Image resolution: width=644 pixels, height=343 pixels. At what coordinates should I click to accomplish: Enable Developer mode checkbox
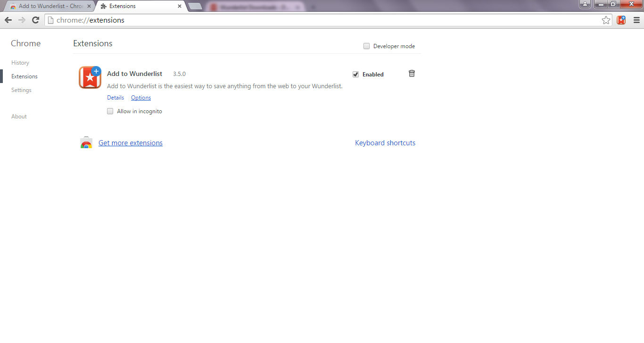tap(366, 46)
